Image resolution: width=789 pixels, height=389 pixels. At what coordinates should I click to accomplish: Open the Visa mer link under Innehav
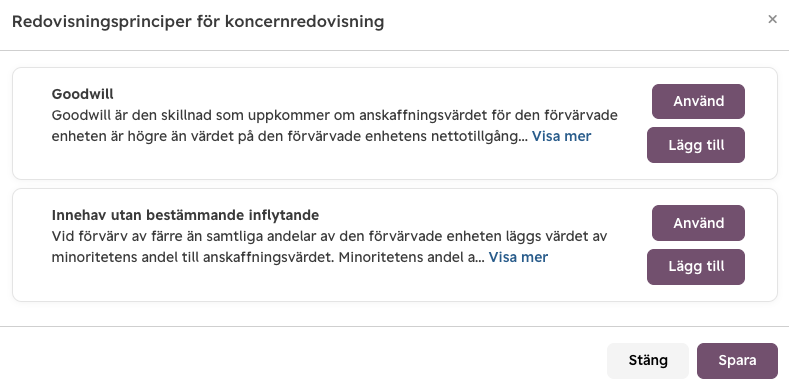pos(518,257)
